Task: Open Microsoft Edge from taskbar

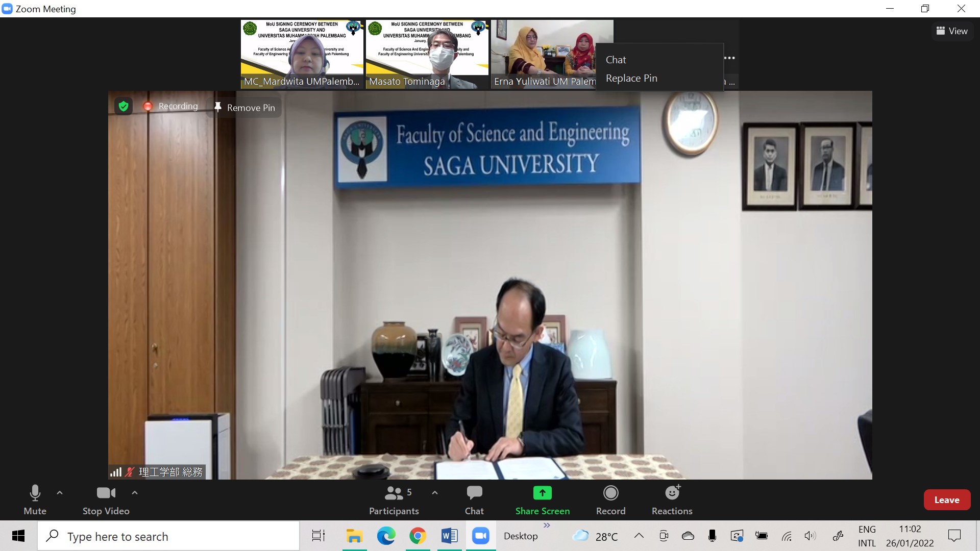Action: tap(386, 536)
